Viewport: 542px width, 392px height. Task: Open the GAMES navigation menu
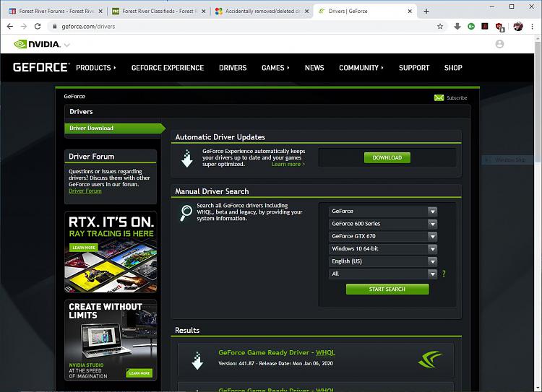(x=275, y=68)
